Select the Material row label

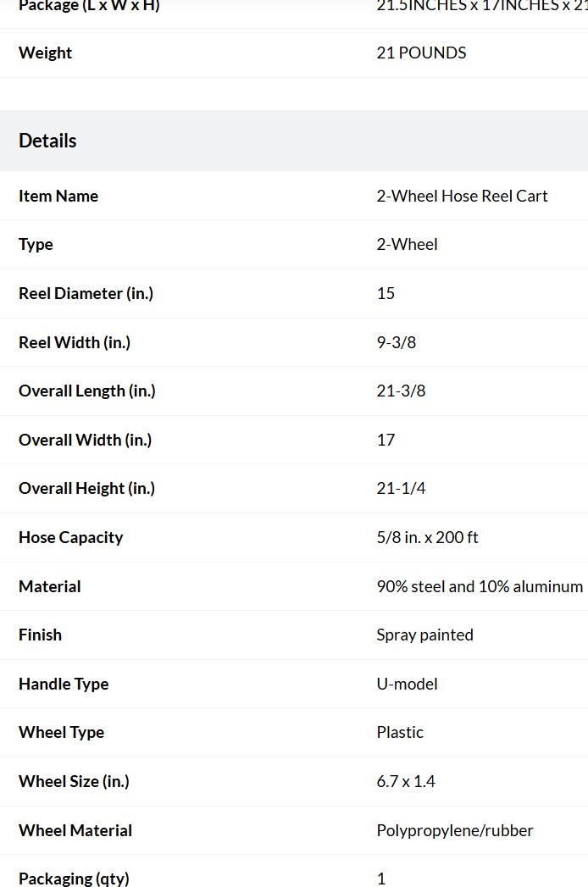pos(50,586)
